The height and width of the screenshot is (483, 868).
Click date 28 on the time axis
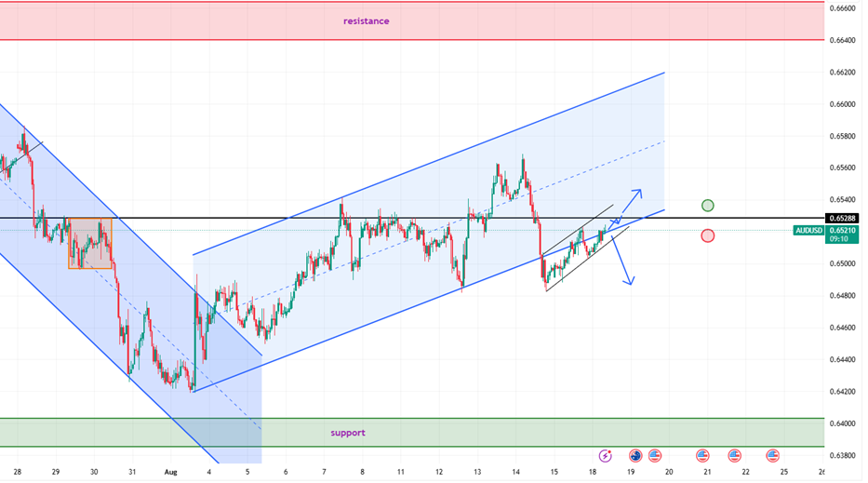tap(17, 472)
